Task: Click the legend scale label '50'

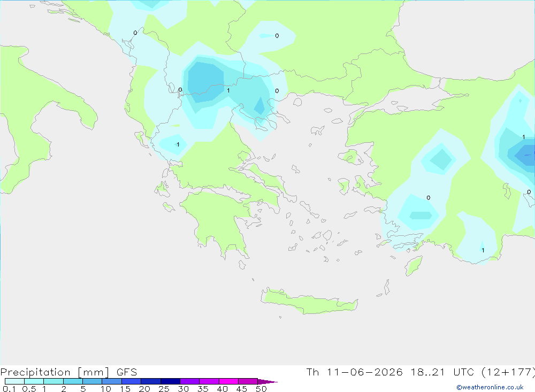Action: 261,389
